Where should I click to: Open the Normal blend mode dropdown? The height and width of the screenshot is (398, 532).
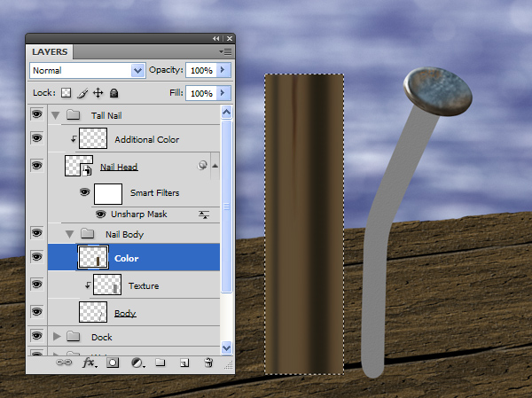88,70
